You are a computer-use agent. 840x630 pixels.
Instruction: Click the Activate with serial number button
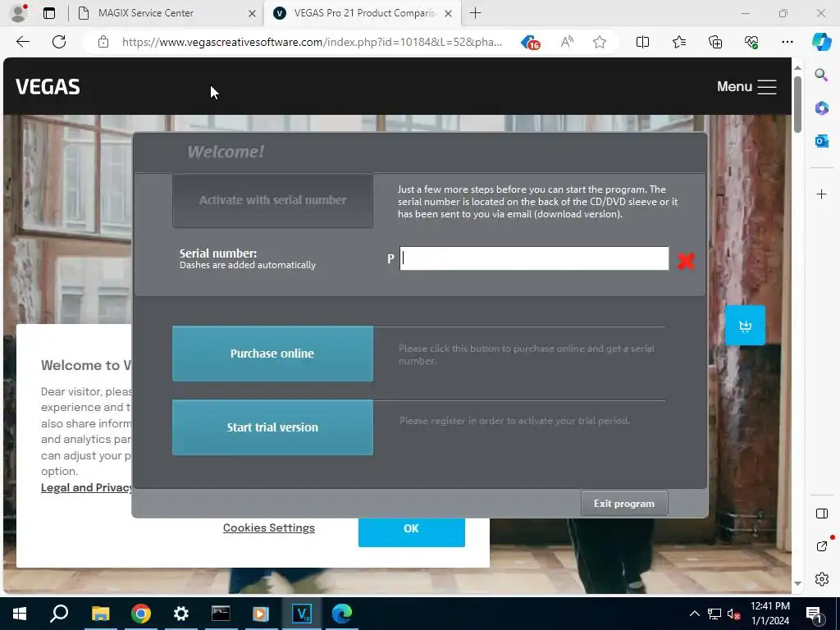(x=272, y=200)
